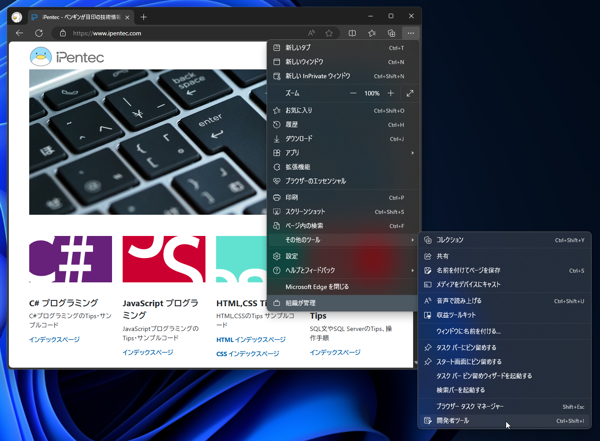
Task: Select 名前を付けてページを保存
Action: pyautogui.click(x=504, y=270)
